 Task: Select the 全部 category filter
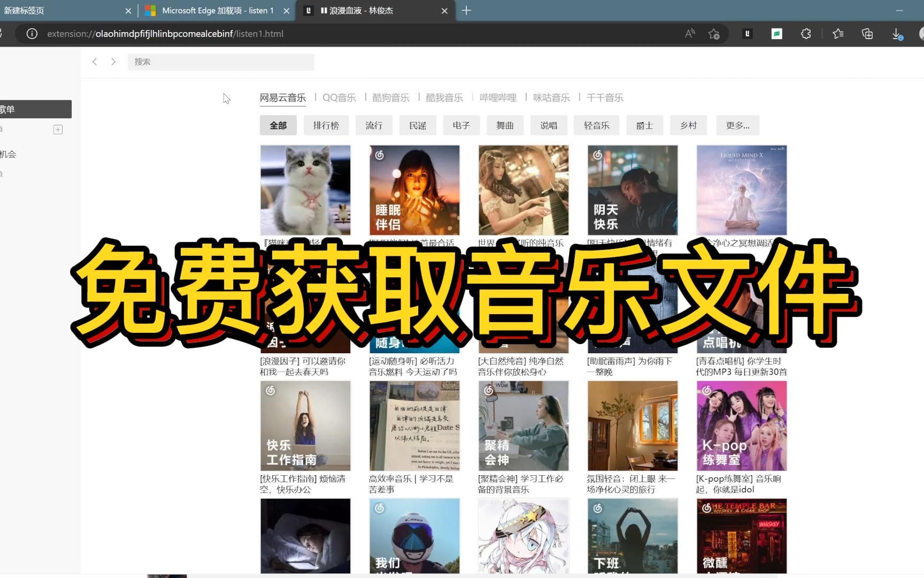pyautogui.click(x=278, y=125)
